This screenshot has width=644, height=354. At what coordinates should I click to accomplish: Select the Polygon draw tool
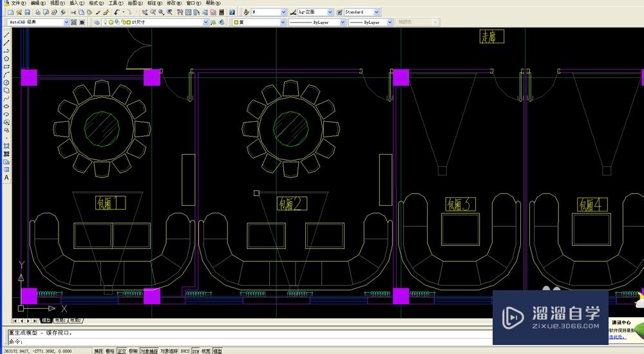click(x=6, y=59)
